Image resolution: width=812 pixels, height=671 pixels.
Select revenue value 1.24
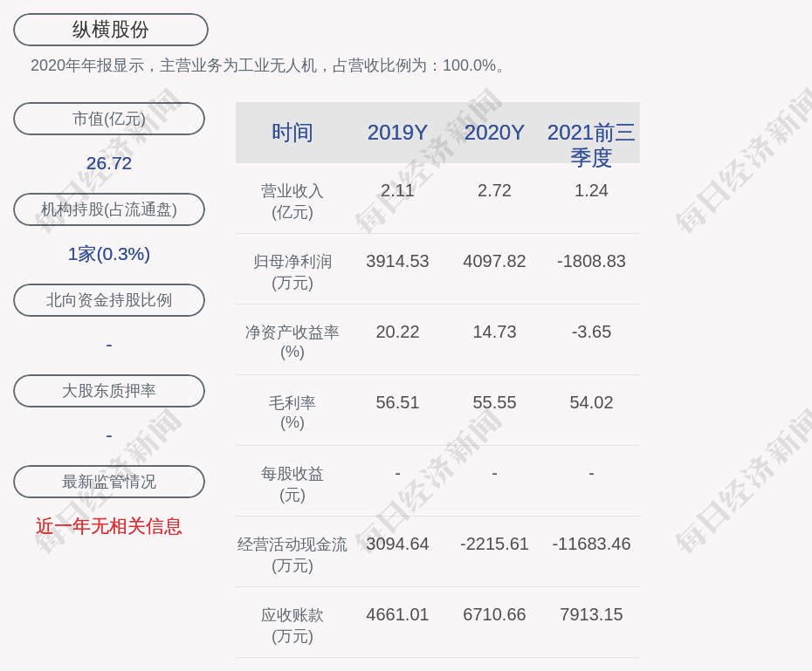(591, 190)
